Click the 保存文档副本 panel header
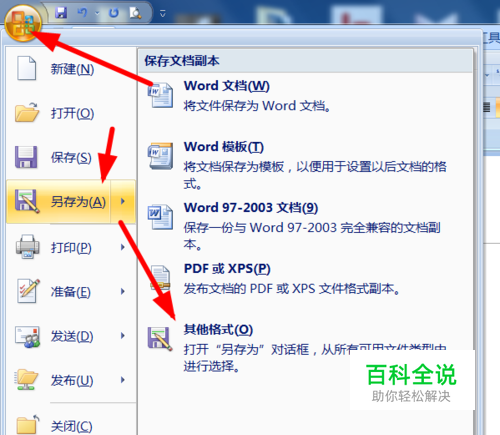 tap(305, 61)
